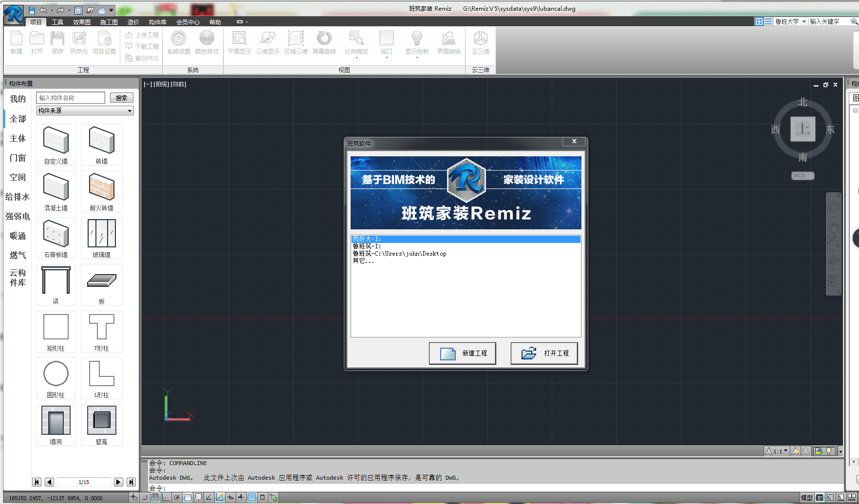Click 新建 (New) icon in ribbon
The width and height of the screenshot is (859, 504).
(17, 42)
